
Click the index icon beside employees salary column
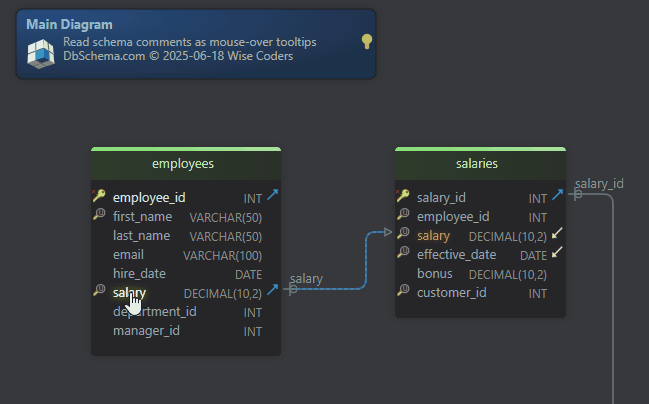pos(99,290)
